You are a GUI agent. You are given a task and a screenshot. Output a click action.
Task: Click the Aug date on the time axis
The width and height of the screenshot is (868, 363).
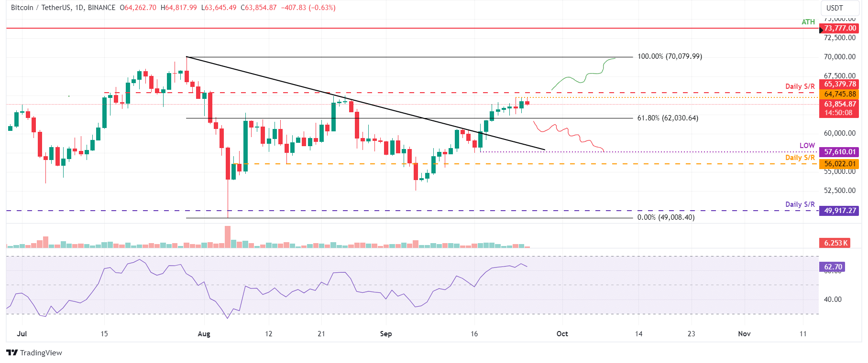(x=204, y=333)
